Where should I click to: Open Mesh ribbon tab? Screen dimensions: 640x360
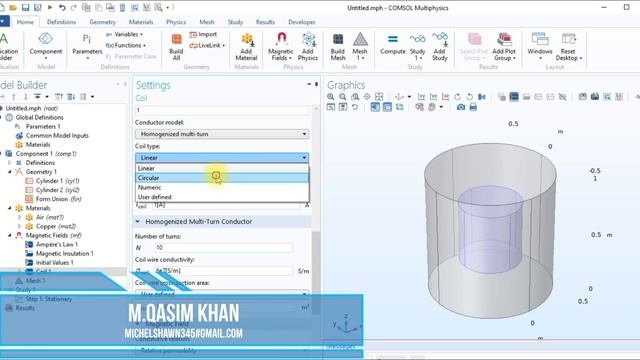point(207,22)
